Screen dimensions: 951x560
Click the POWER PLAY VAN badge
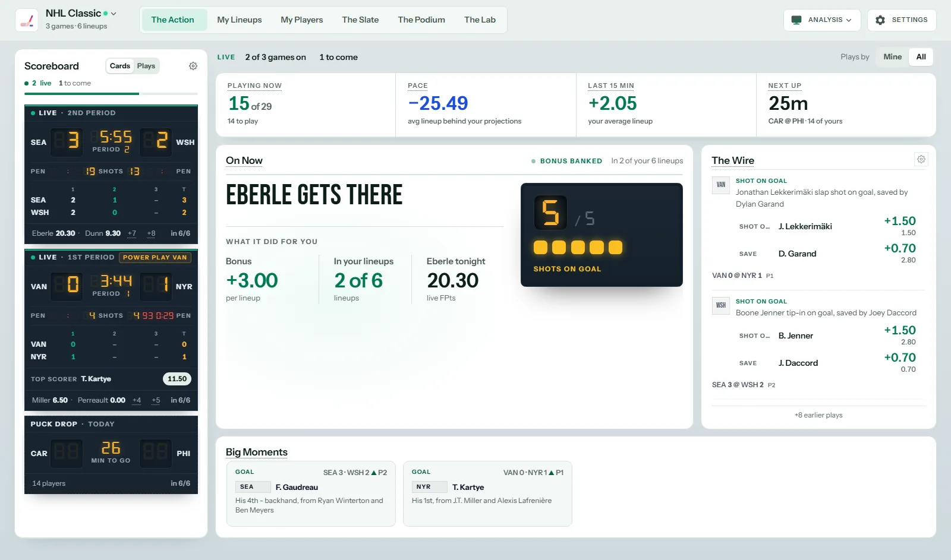click(x=155, y=258)
